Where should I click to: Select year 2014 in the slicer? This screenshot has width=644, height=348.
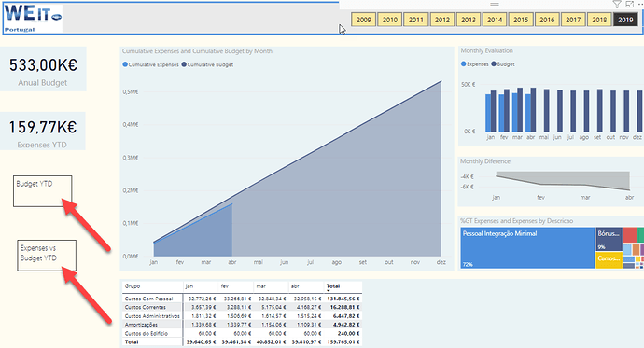495,20
